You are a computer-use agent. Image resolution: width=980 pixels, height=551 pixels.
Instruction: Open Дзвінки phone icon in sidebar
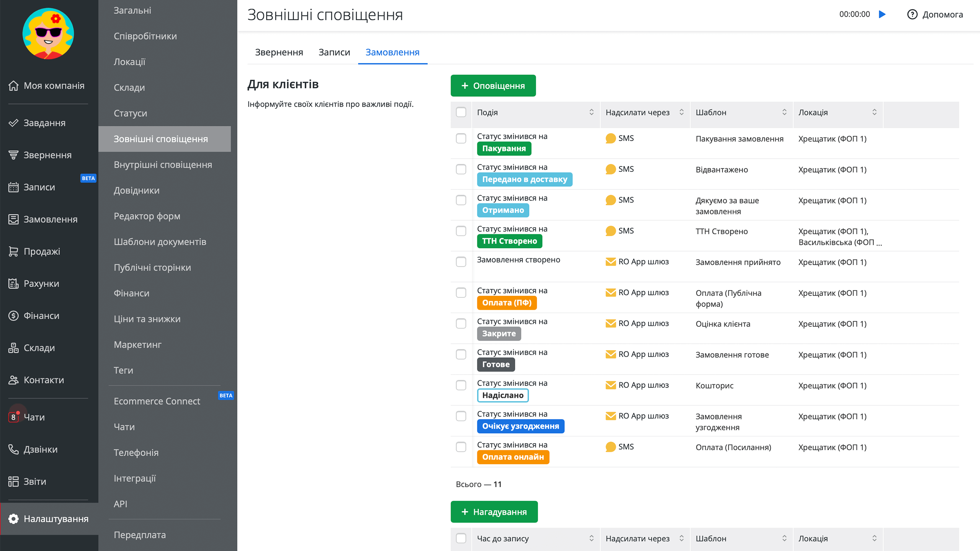(x=13, y=449)
